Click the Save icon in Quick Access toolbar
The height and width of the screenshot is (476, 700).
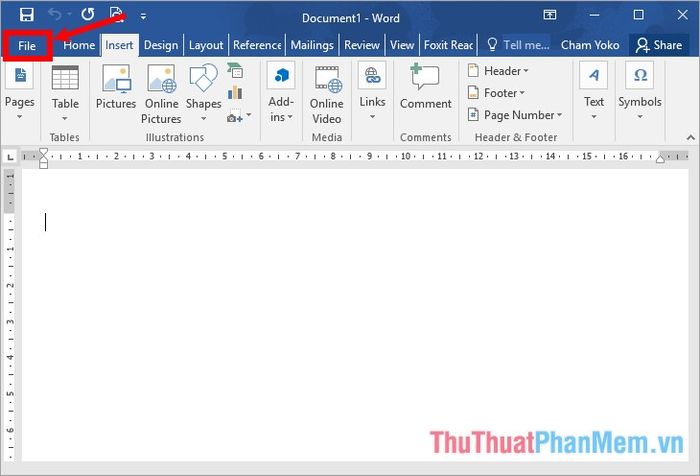(x=27, y=15)
